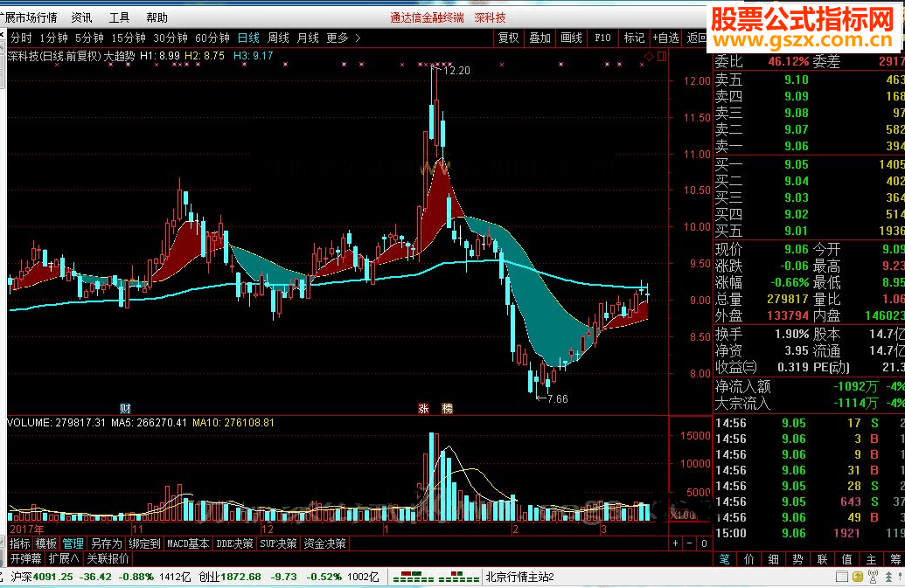The width and height of the screenshot is (905, 588).
Task: Switch to the 60分钟 period
Action: pos(212,38)
